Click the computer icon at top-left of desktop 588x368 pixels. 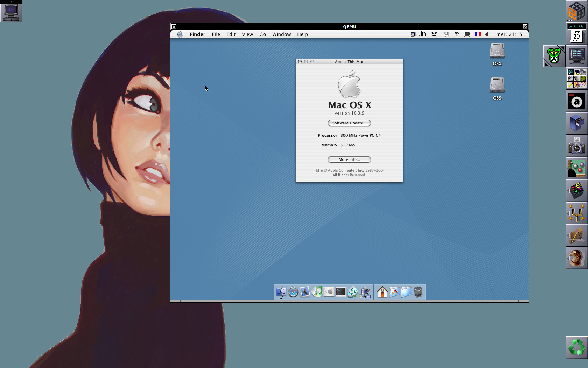pyautogui.click(x=11, y=11)
